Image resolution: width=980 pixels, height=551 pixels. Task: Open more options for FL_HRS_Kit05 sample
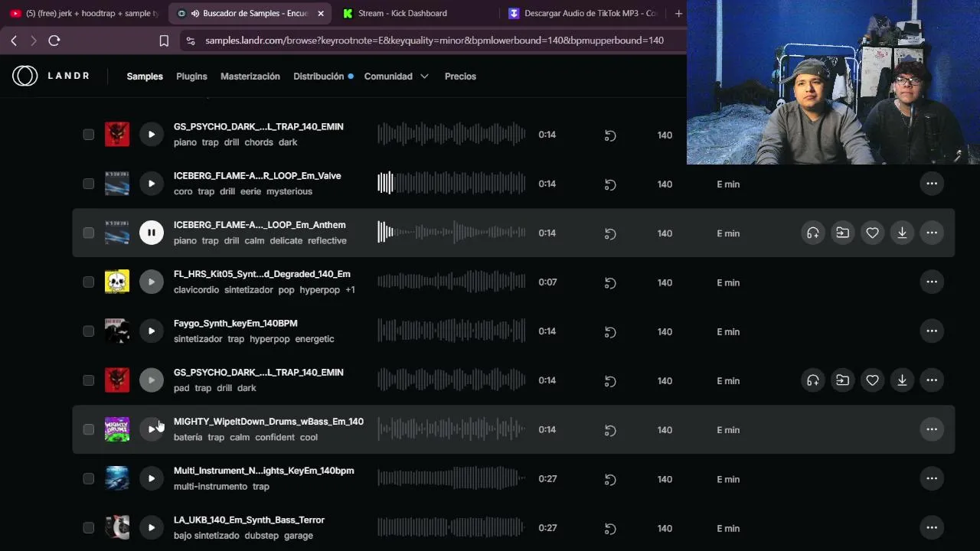[x=932, y=282]
